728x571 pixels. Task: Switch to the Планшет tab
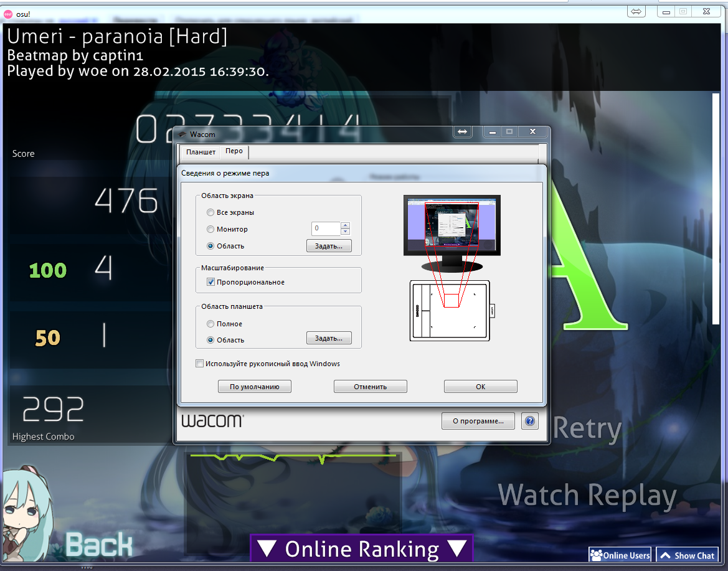pos(201,152)
